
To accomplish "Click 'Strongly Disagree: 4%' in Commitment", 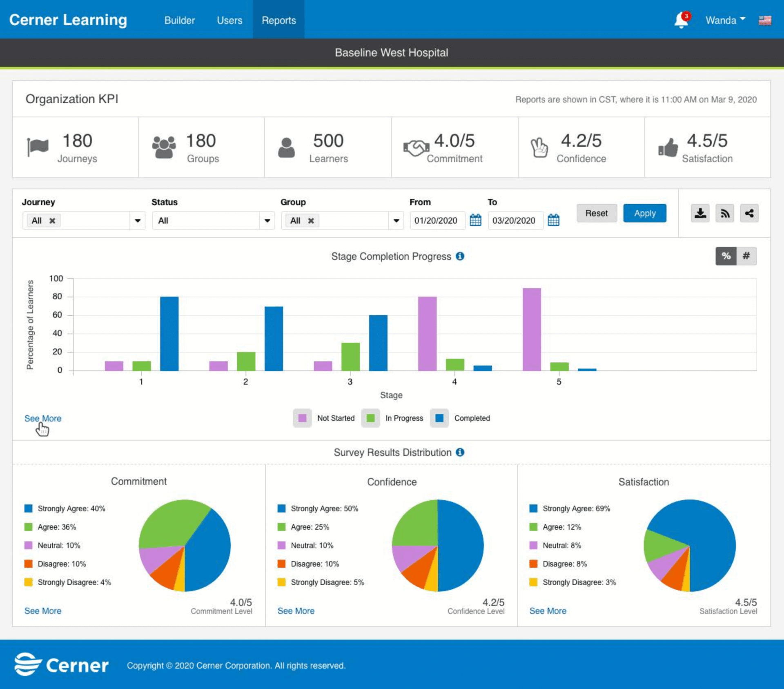I will pyautogui.click(x=74, y=582).
